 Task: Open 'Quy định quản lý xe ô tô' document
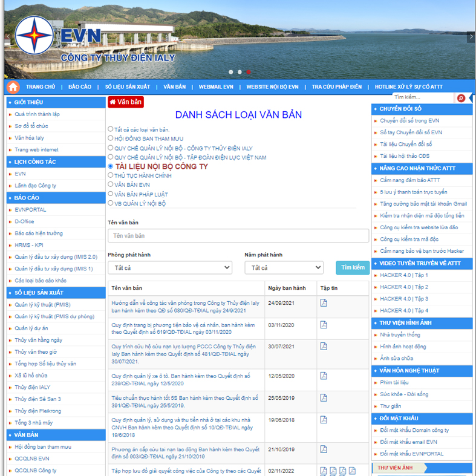[181, 379]
